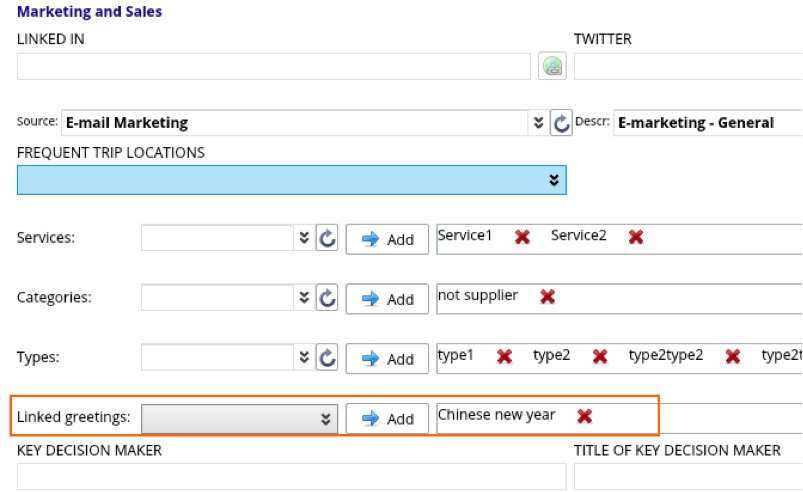Refresh the Services dropdown list

327,239
